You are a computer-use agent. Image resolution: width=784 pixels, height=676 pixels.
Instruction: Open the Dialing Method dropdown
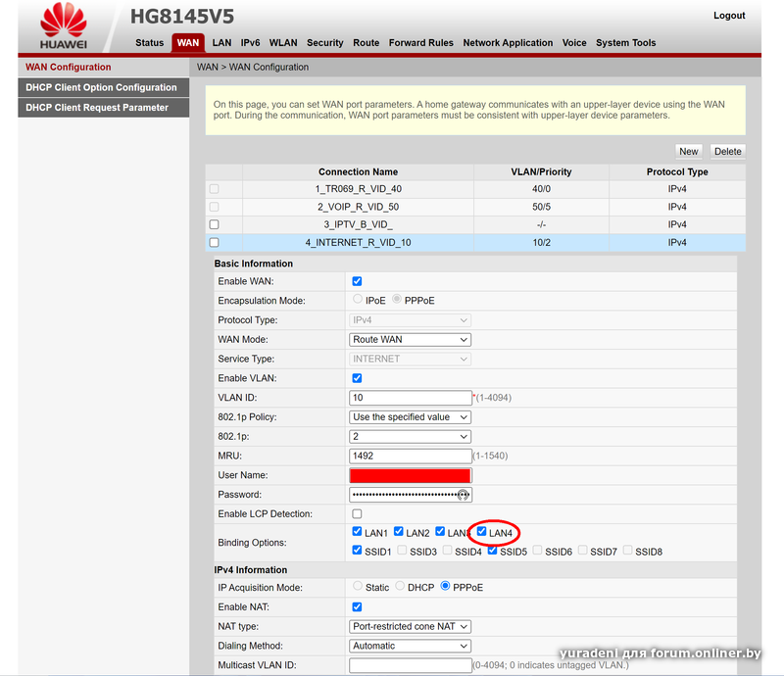pos(411,647)
